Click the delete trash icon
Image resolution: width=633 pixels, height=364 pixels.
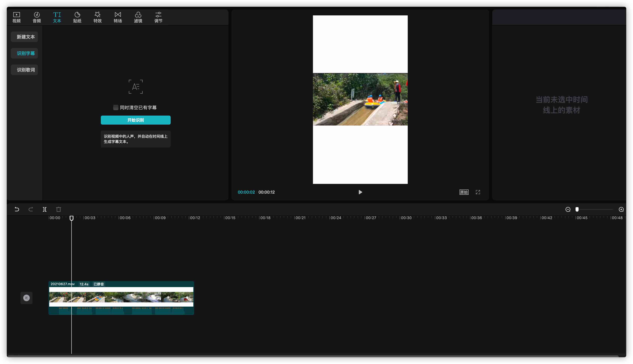59,209
